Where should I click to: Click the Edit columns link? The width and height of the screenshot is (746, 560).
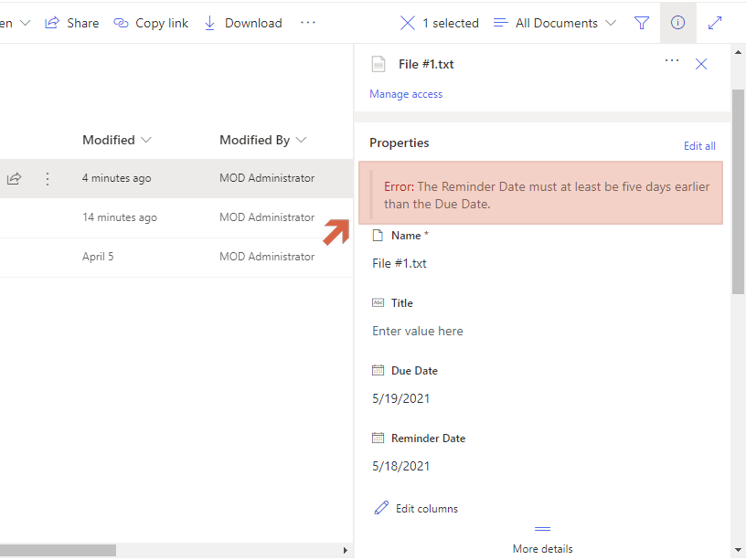coord(426,509)
